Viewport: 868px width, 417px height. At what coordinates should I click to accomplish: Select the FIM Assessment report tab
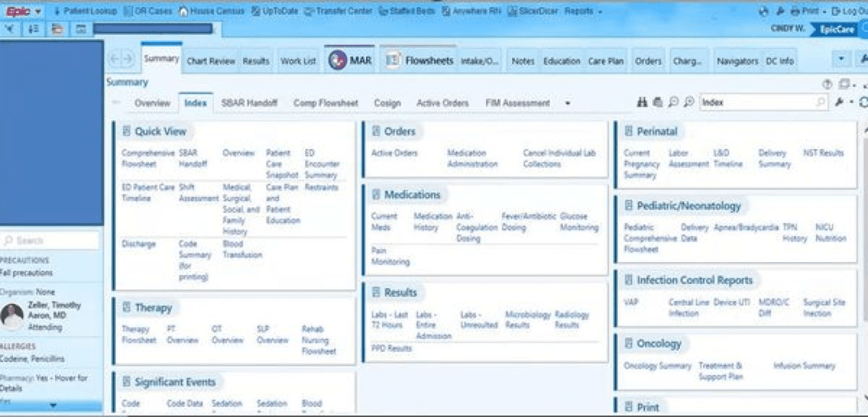point(517,103)
